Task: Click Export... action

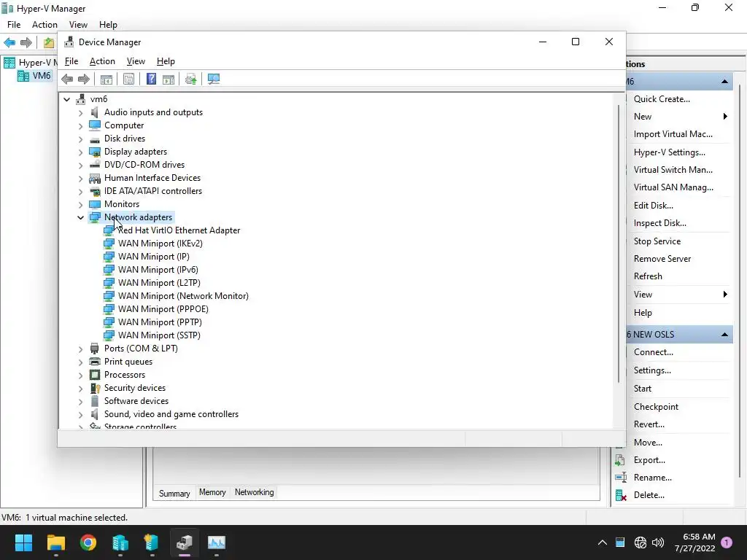Action: [x=649, y=460]
